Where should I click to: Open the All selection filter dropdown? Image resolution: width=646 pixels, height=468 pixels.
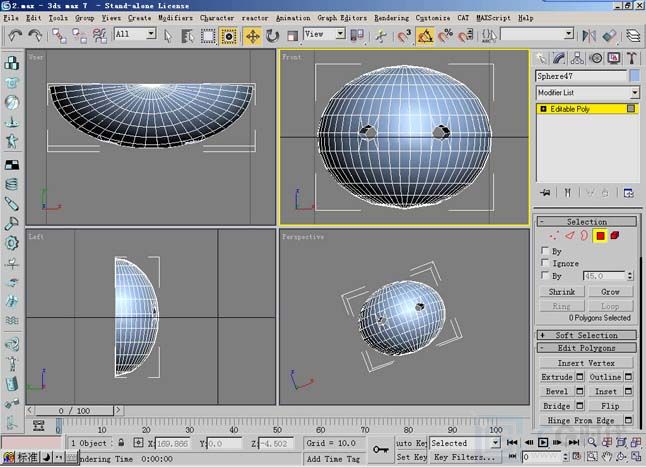pos(151,33)
